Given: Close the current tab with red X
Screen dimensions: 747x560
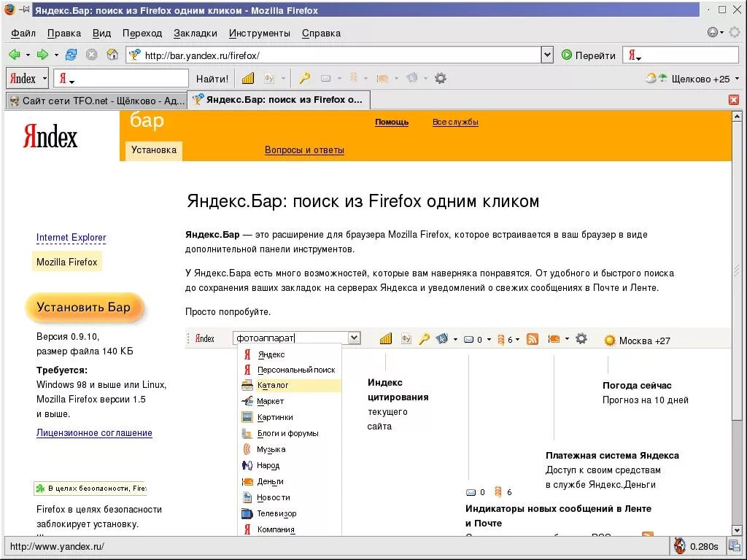Looking at the screenshot, I should click(734, 100).
